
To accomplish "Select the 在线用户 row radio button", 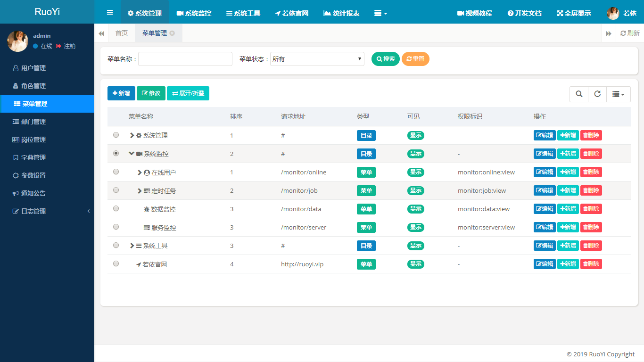I will pos(116,172).
